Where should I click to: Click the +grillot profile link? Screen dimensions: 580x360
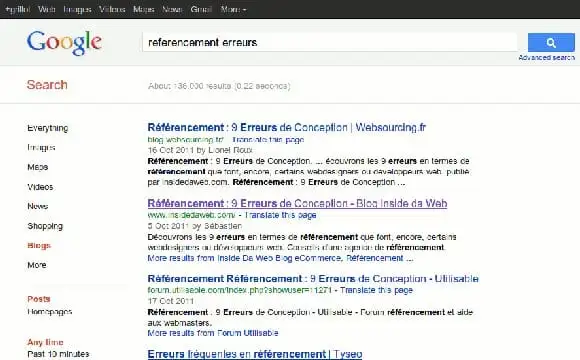point(17,9)
